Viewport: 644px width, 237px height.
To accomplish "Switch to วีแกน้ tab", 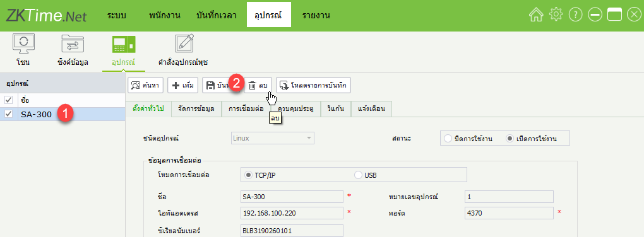I will (335, 109).
